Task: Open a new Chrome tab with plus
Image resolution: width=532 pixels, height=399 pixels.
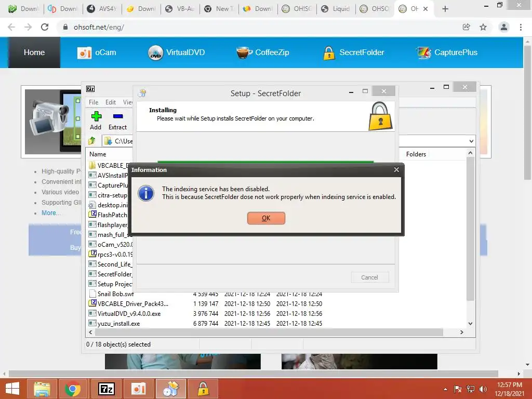Action: [445, 9]
